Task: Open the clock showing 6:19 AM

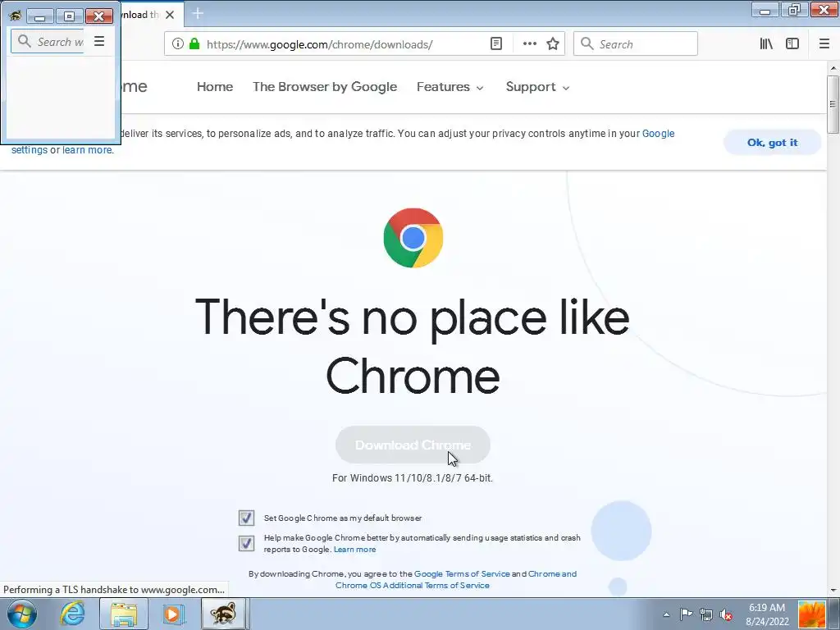Action: 767,614
